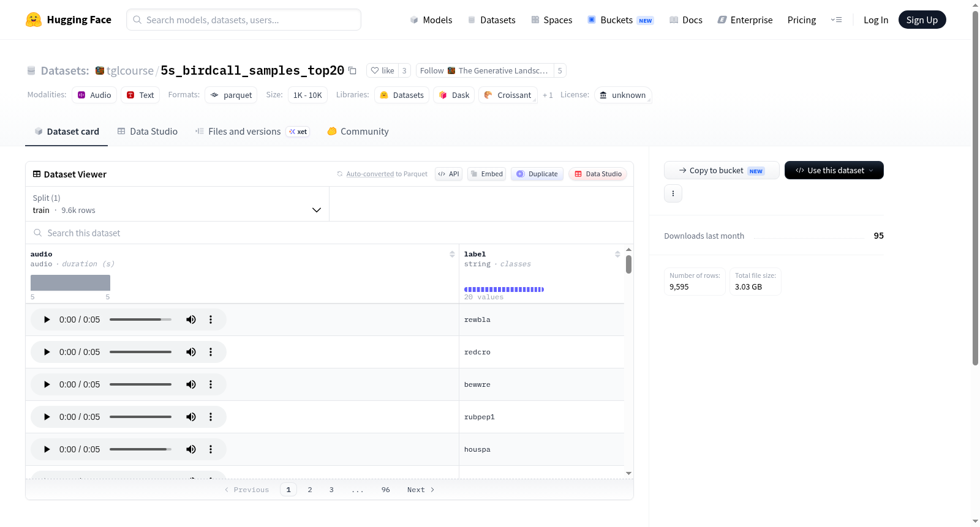Select the parquet format tag
980x527 pixels.
(x=231, y=95)
